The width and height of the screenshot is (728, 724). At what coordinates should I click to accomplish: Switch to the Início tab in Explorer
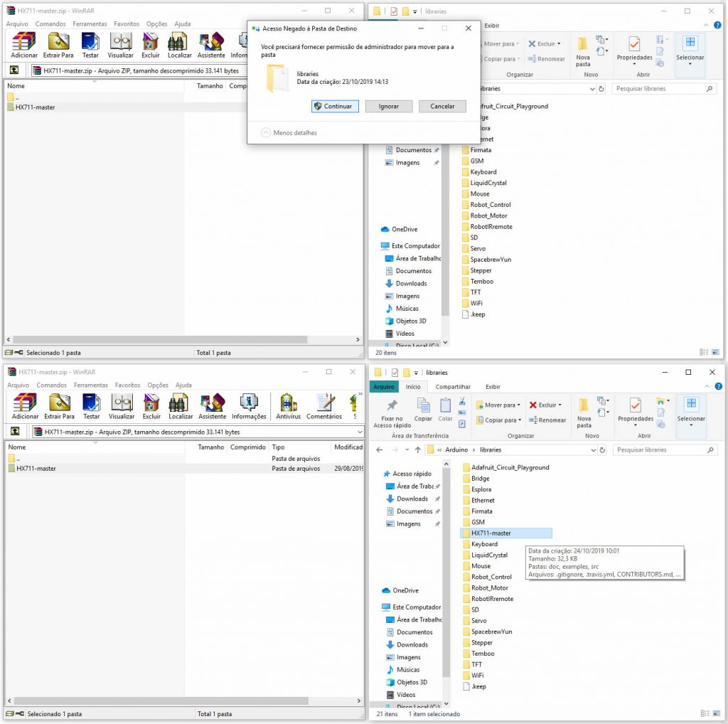[413, 386]
